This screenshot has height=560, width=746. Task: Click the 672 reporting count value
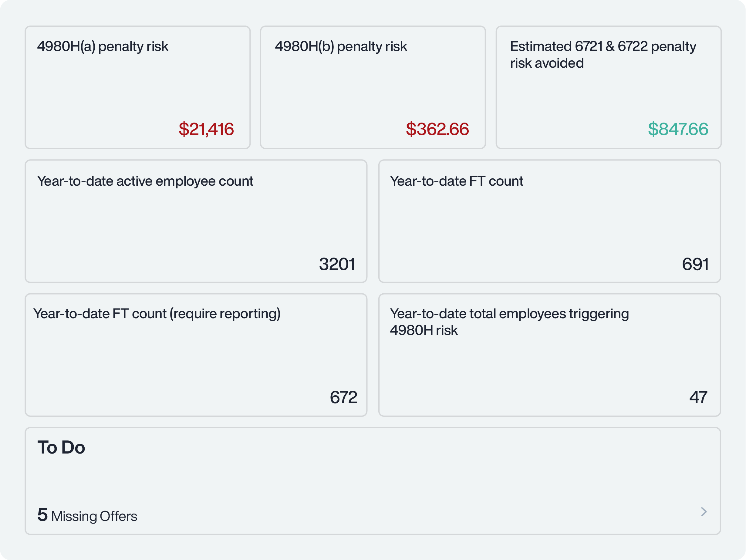pyautogui.click(x=343, y=397)
